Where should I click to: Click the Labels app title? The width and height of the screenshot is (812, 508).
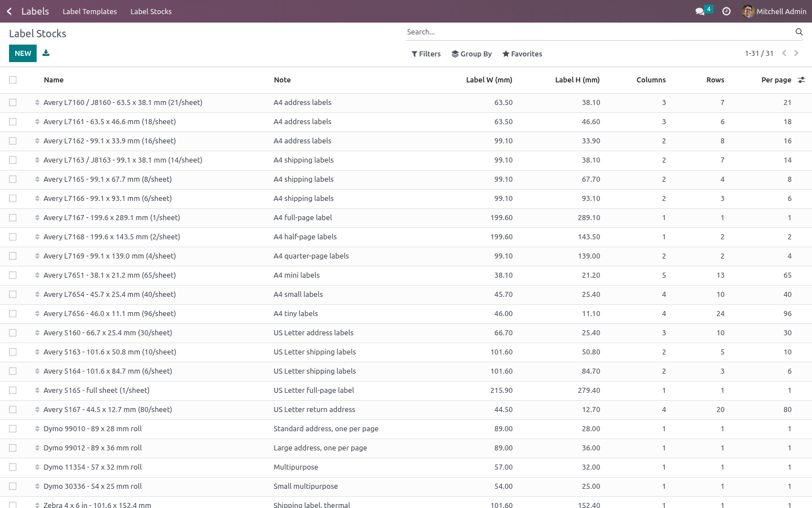click(x=35, y=11)
